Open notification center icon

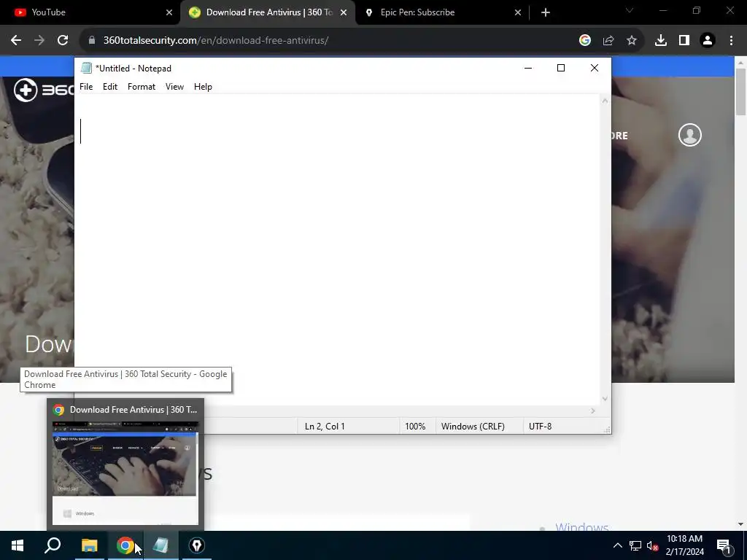[x=724, y=545]
